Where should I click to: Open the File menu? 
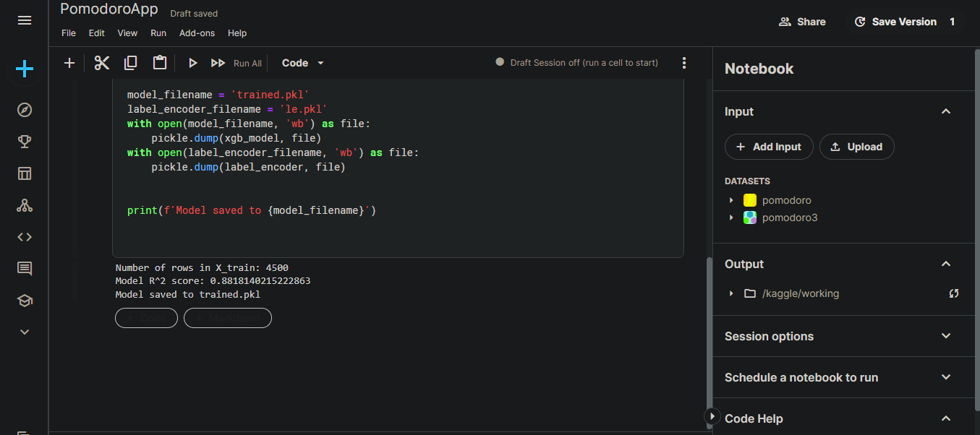(x=69, y=33)
